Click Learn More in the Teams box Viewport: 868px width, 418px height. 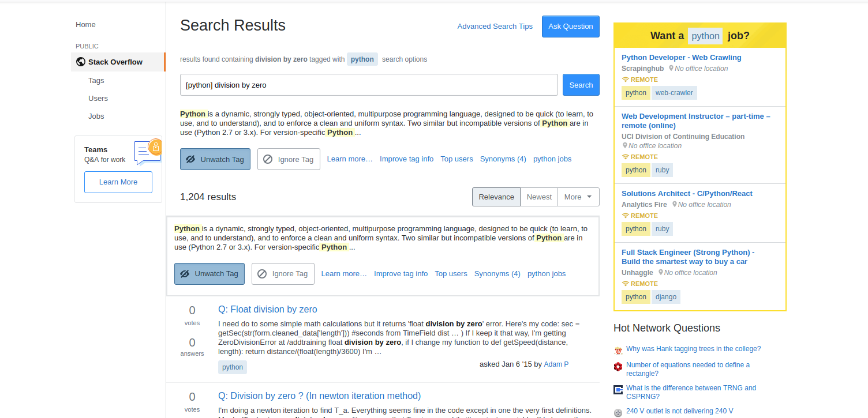(118, 182)
